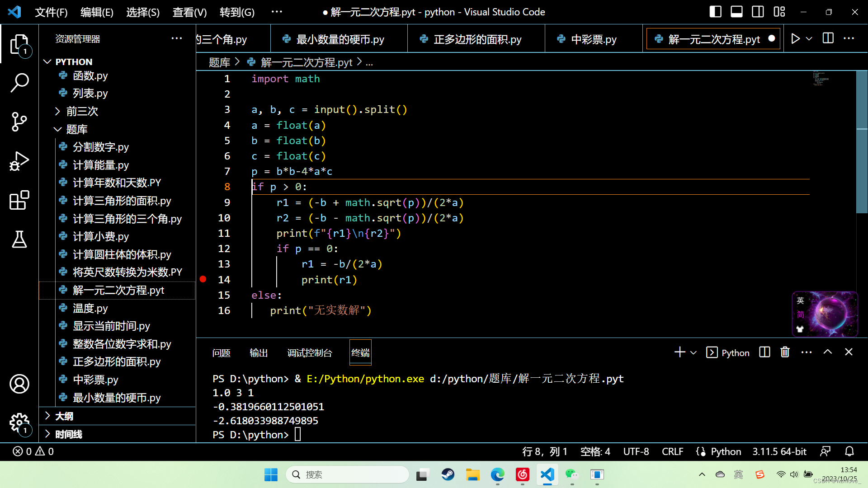
Task: Switch to the 调试控制台 tab
Action: coord(310,353)
